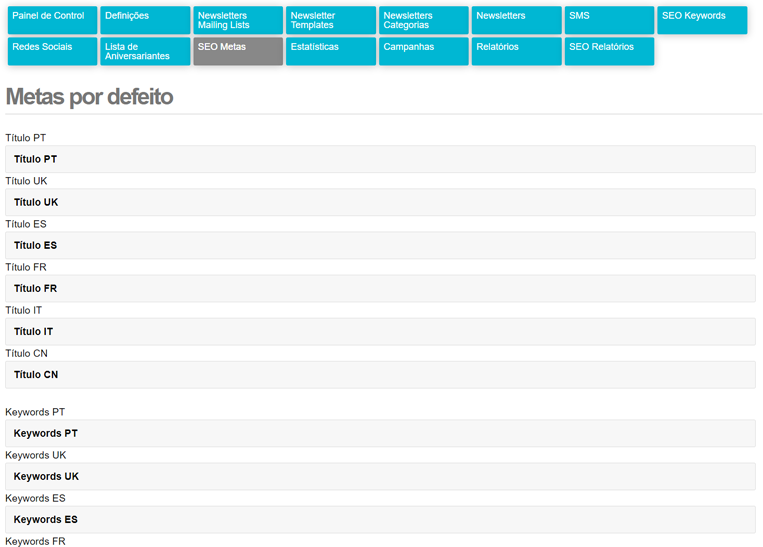The width and height of the screenshot is (763, 547).
Task: Open SEO Relatórios
Action: coord(609,51)
